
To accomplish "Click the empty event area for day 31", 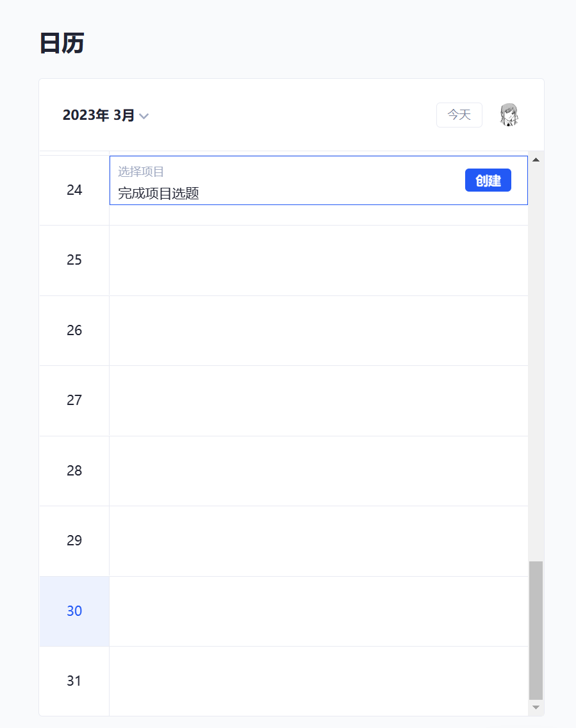I will [318, 681].
